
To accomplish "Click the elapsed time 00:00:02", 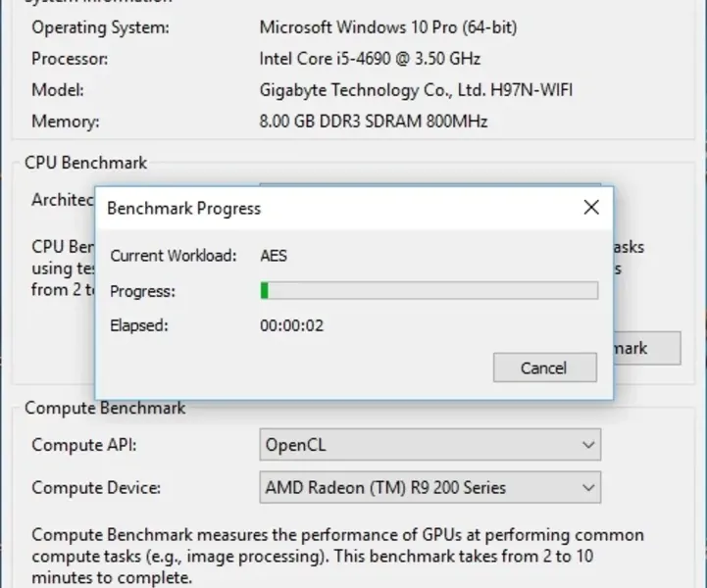I will point(291,325).
